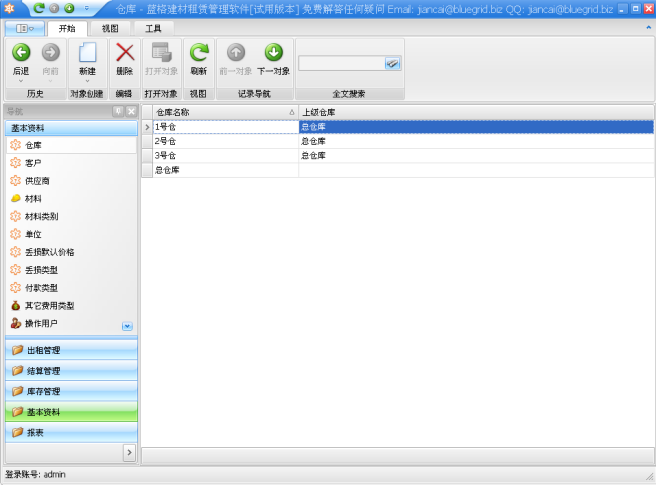Image resolution: width=656 pixels, height=485 pixels.
Task: Switch to the 视图 ribbon tab
Action: 110,28
